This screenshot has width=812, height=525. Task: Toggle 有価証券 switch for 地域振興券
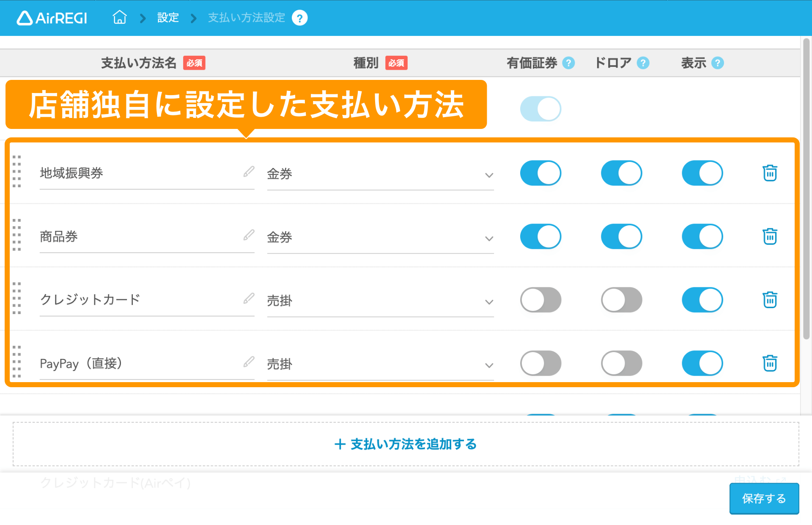540,173
